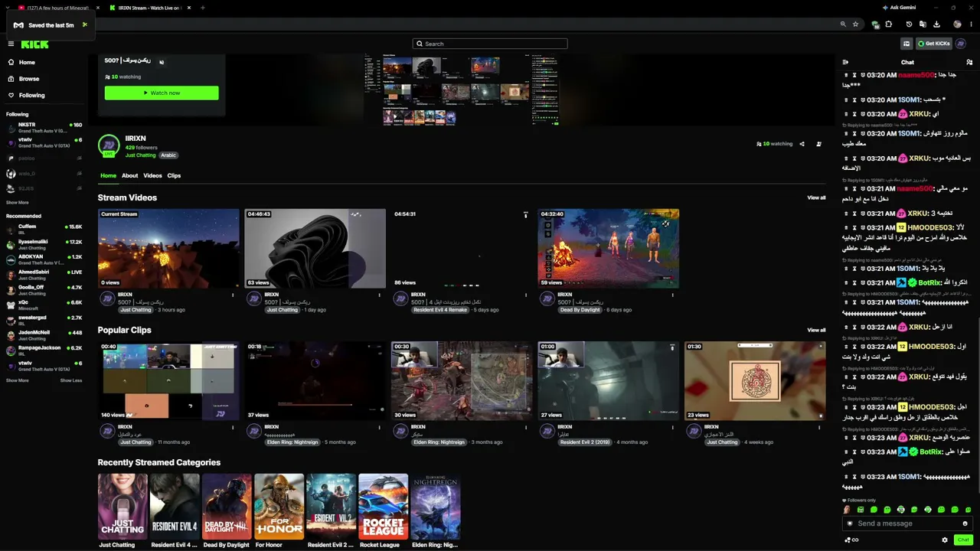Play the 01:30 clip with 23 views
Image resolution: width=980 pixels, height=551 pixels.
tap(755, 381)
